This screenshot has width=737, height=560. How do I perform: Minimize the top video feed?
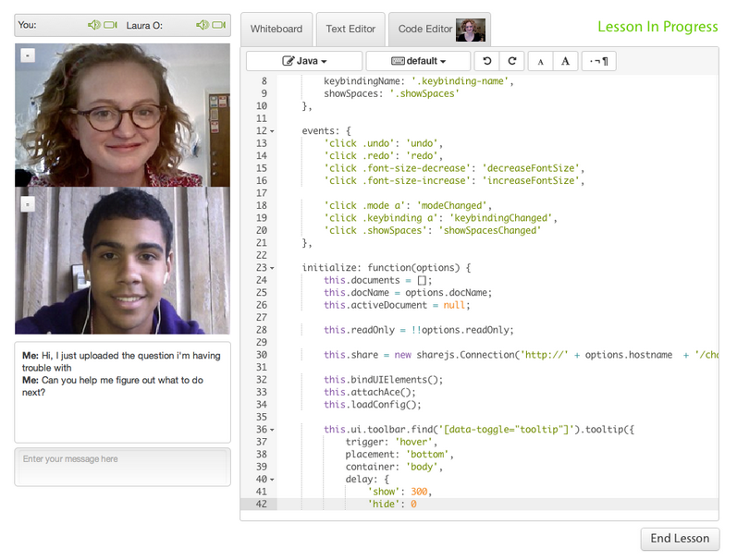coord(27,55)
